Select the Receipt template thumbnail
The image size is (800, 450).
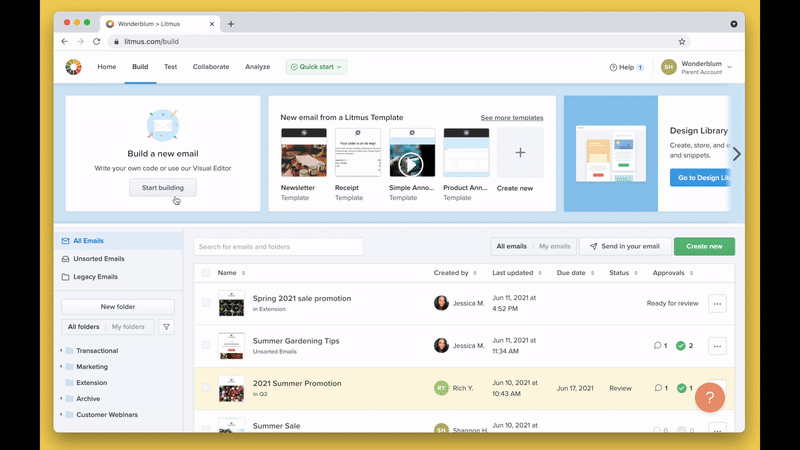pos(358,153)
